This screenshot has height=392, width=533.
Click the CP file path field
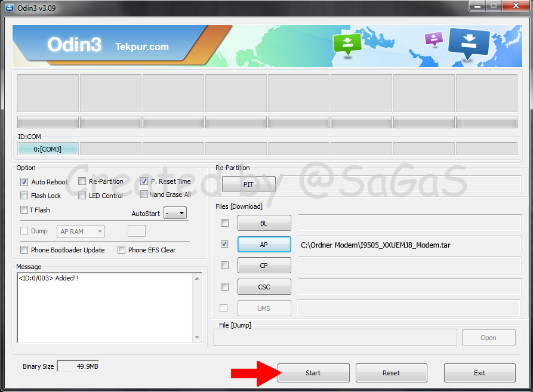click(409, 266)
